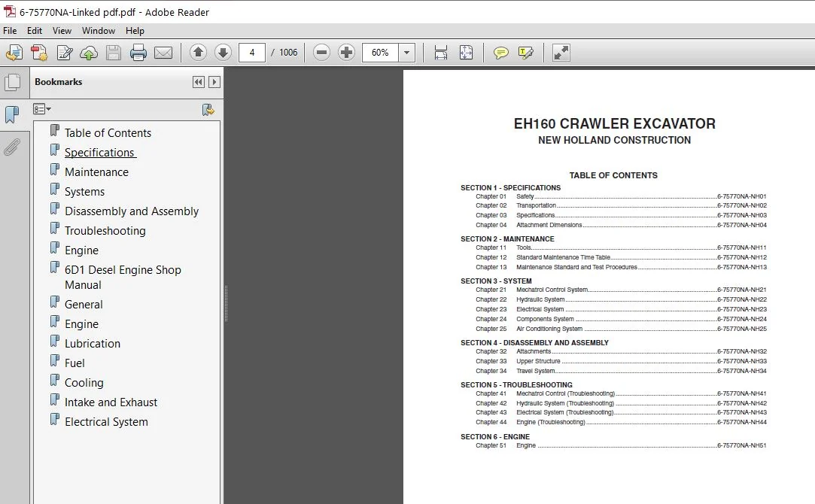Open the Troubleshooting bookmark
Image resolution: width=815 pixels, height=504 pixels.
pyautogui.click(x=105, y=231)
